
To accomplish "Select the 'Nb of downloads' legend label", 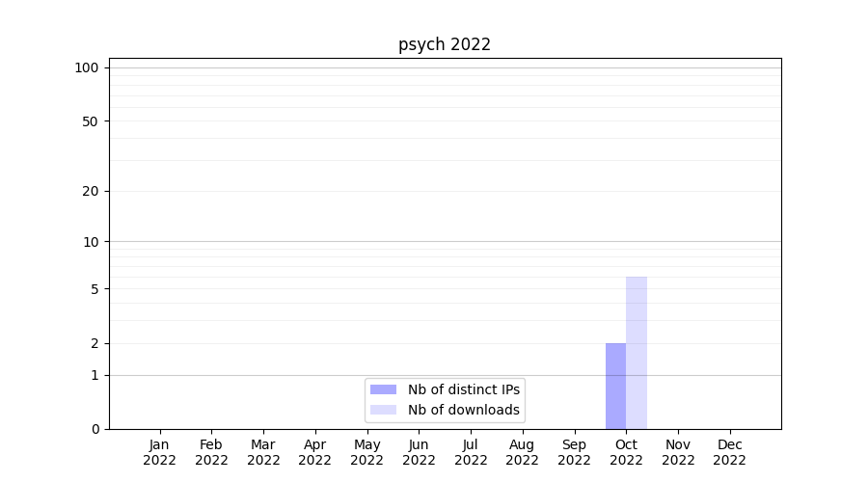I will click(464, 410).
